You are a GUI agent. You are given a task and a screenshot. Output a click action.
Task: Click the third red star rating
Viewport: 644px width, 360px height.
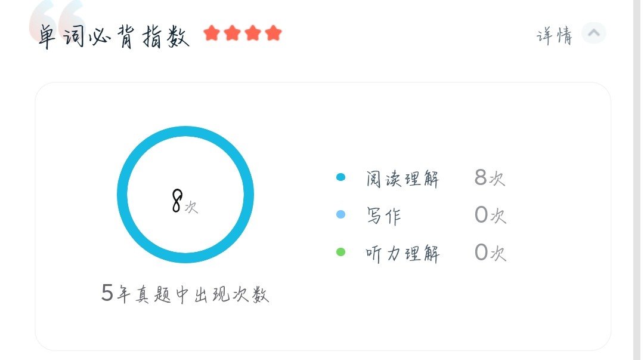[x=253, y=33]
